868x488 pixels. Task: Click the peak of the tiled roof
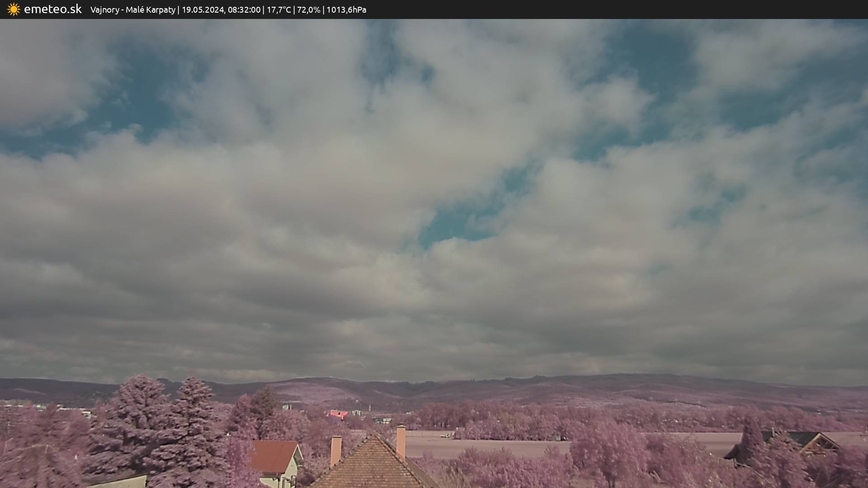pos(374,436)
